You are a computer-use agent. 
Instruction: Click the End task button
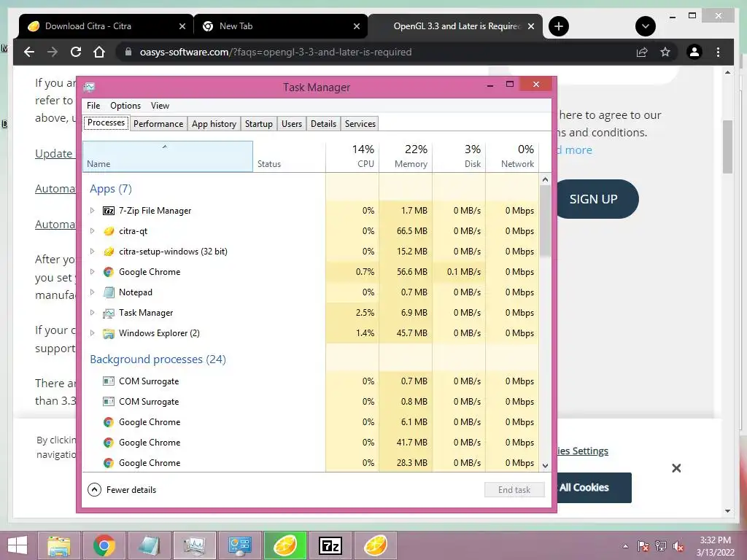tap(514, 489)
